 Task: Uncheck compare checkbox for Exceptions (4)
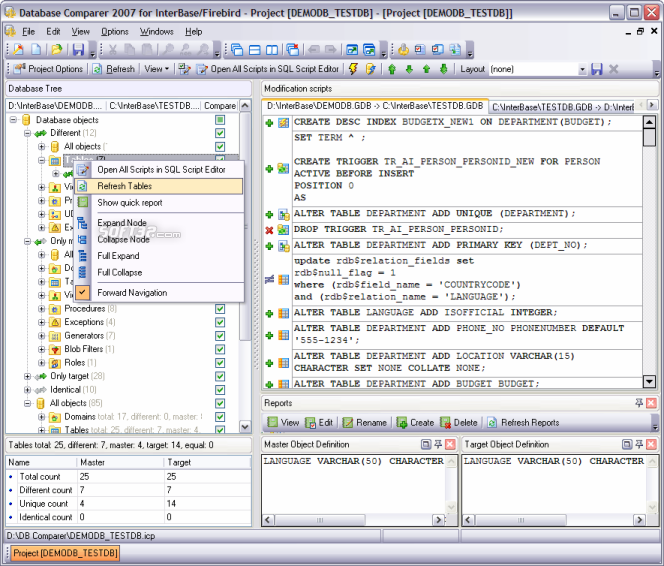pos(220,323)
